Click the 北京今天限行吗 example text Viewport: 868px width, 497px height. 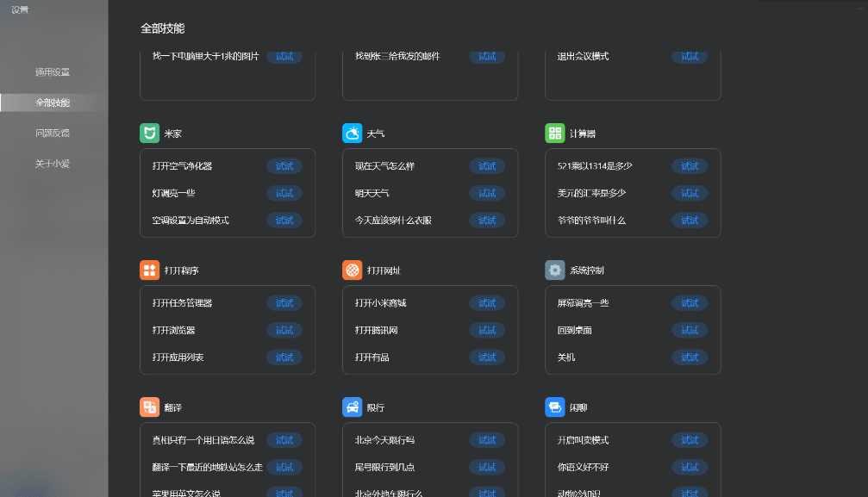(x=384, y=440)
